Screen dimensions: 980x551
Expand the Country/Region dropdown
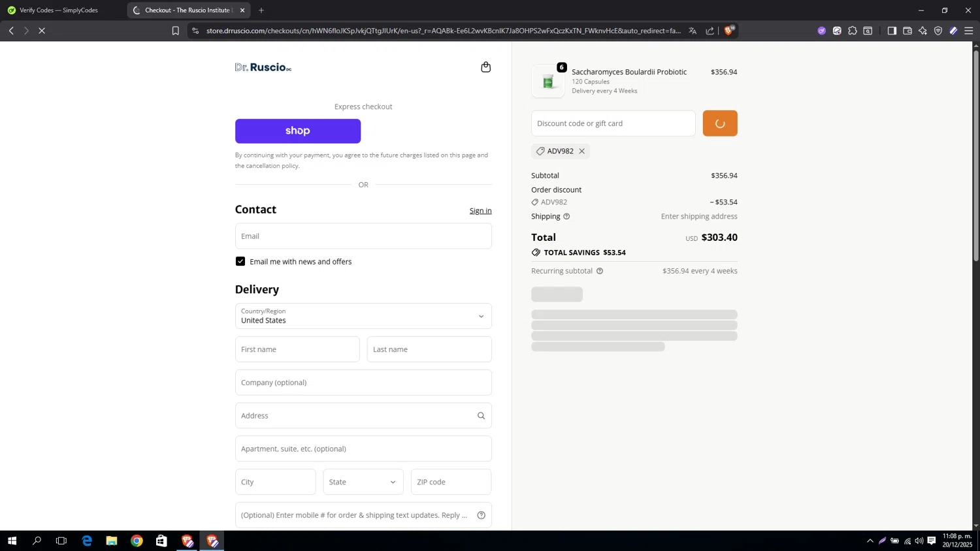pyautogui.click(x=363, y=316)
